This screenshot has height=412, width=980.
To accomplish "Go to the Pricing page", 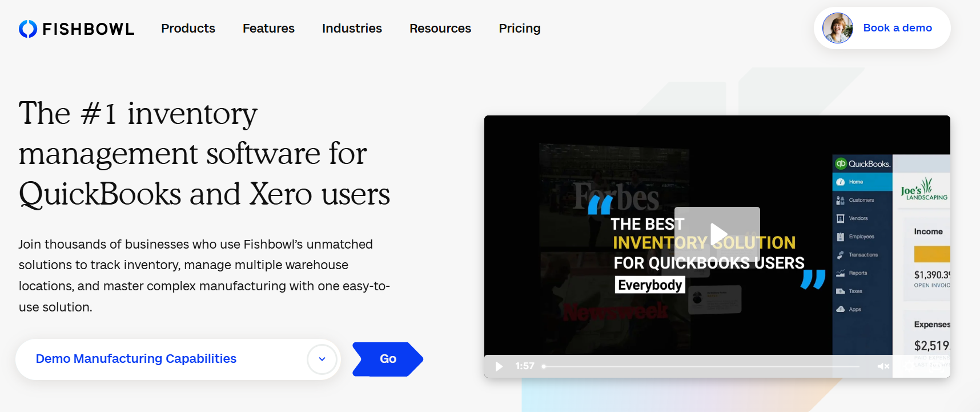I will 519,29.
